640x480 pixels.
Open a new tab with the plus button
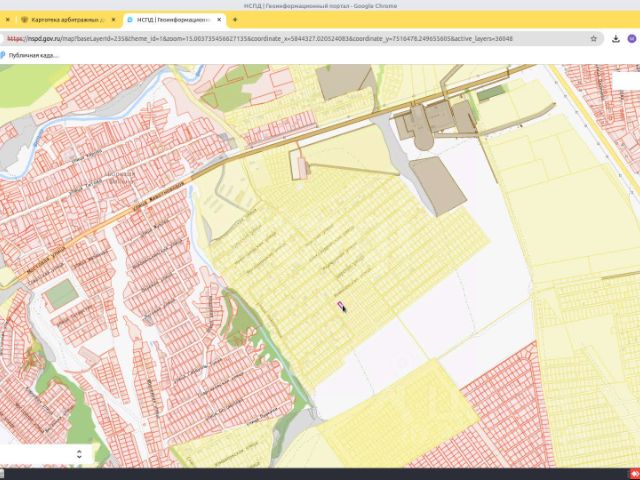(x=235, y=19)
